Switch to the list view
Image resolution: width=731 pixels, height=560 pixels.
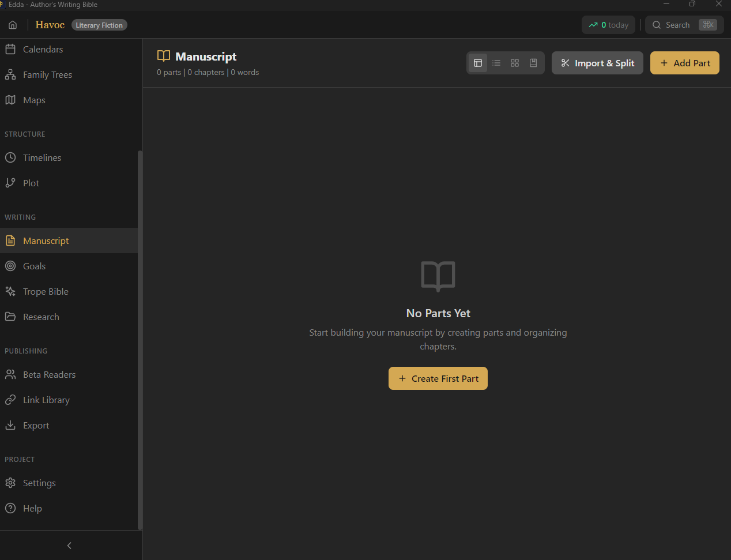click(x=496, y=63)
